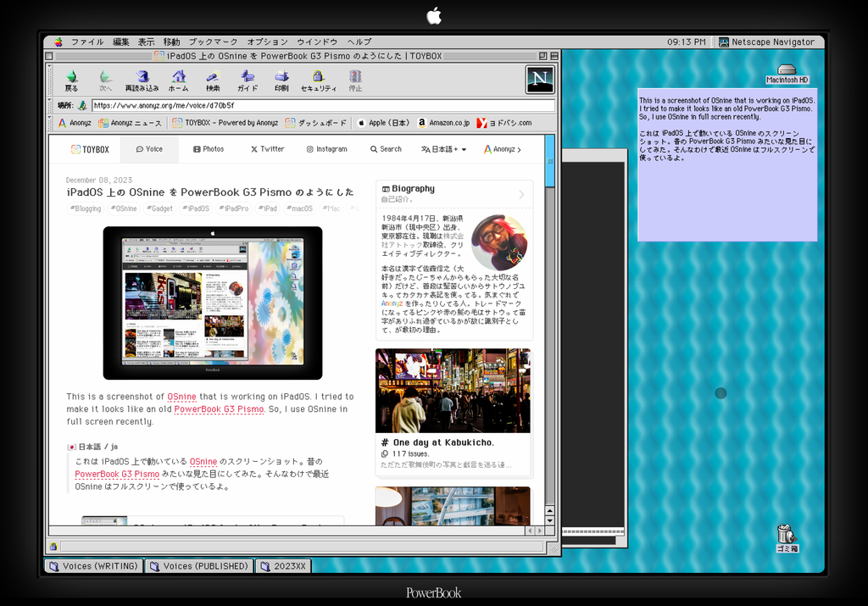The height and width of the screenshot is (606, 868).
Task: Click the Netscape N logo
Action: 540,79
